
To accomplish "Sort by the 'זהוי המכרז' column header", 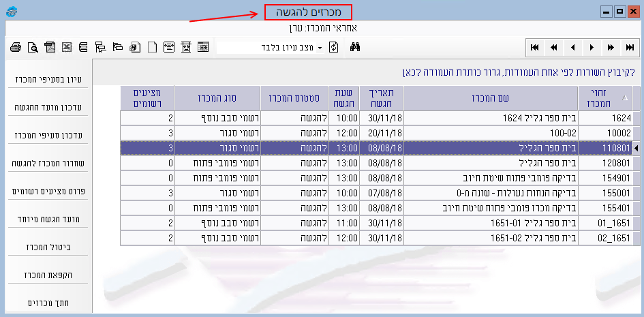I will pyautogui.click(x=604, y=97).
